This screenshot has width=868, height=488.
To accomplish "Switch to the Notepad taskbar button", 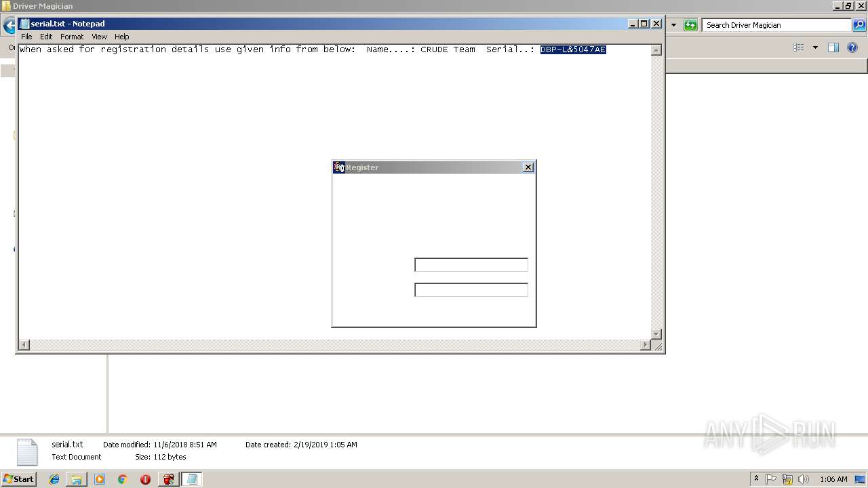I will pyautogui.click(x=192, y=479).
